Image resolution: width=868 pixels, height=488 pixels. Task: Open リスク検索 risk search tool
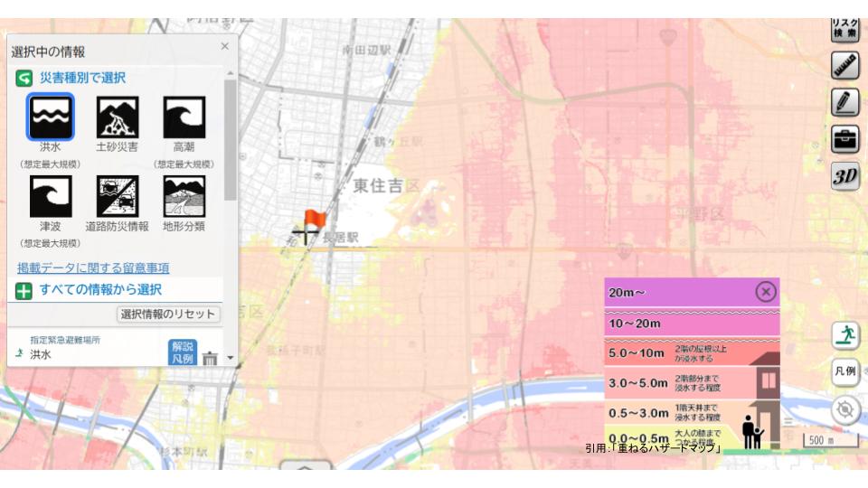click(844, 29)
